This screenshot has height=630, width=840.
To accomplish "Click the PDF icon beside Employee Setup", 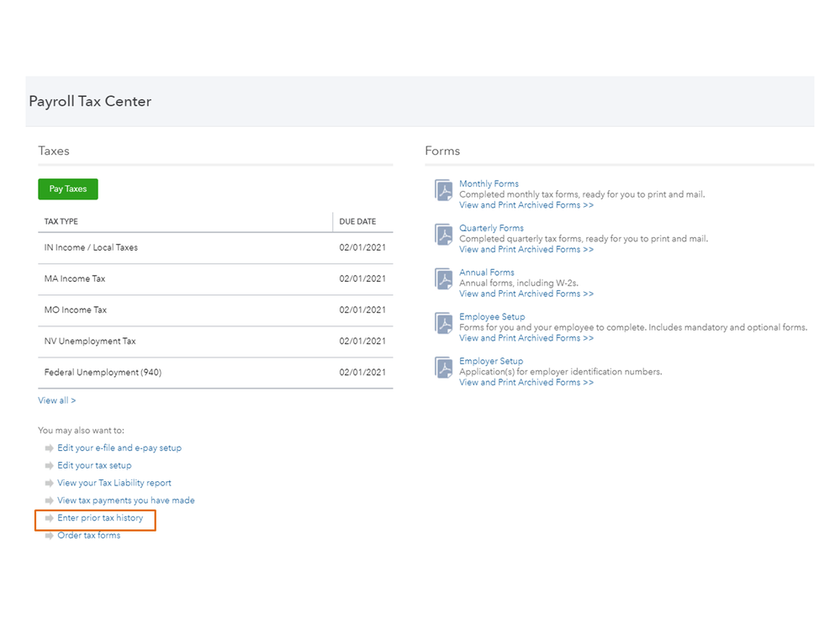I will click(x=443, y=323).
